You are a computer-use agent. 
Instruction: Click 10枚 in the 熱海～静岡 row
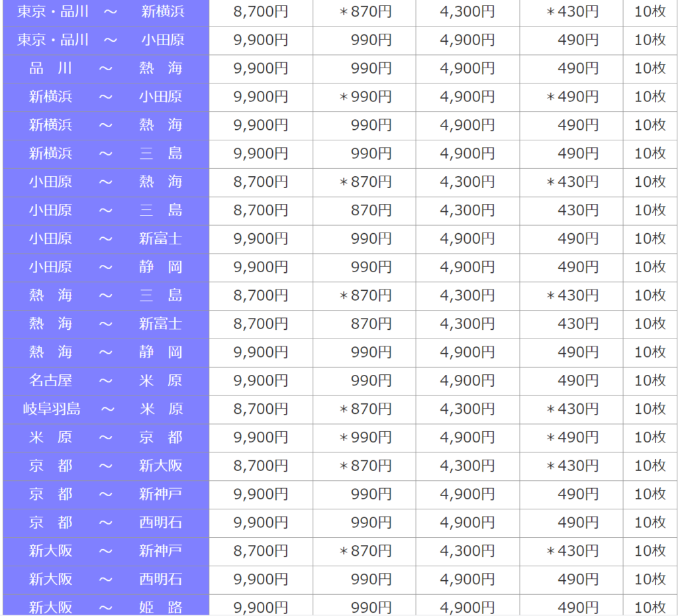(x=650, y=352)
